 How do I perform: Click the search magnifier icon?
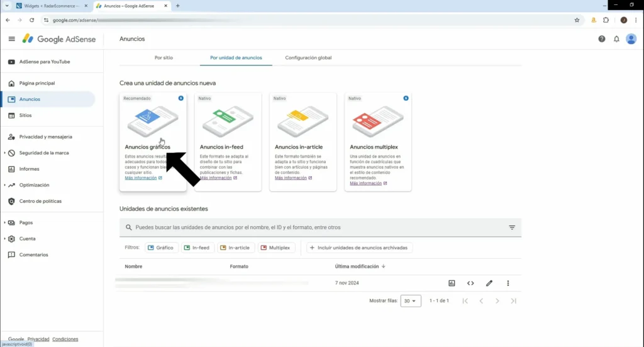[128, 227]
